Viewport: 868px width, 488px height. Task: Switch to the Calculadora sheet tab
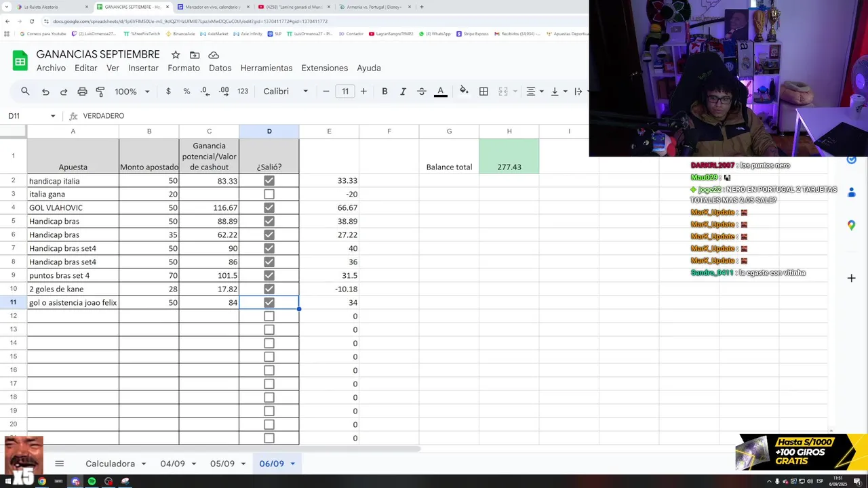point(110,464)
